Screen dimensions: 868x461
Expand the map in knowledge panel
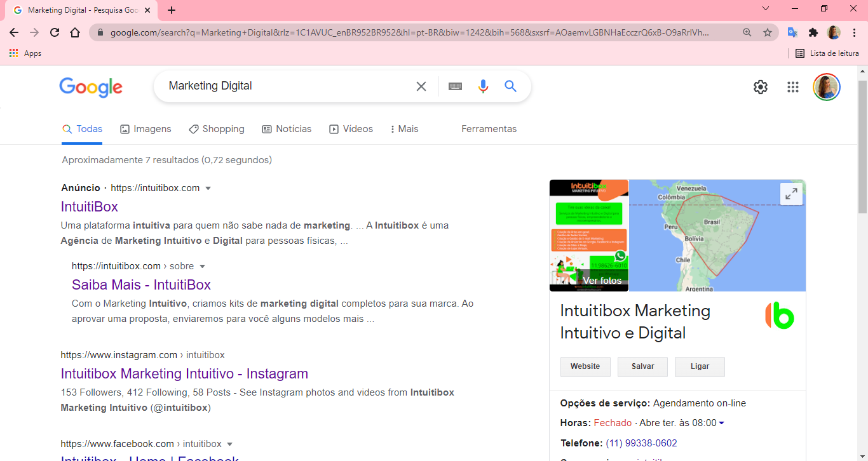[791, 194]
